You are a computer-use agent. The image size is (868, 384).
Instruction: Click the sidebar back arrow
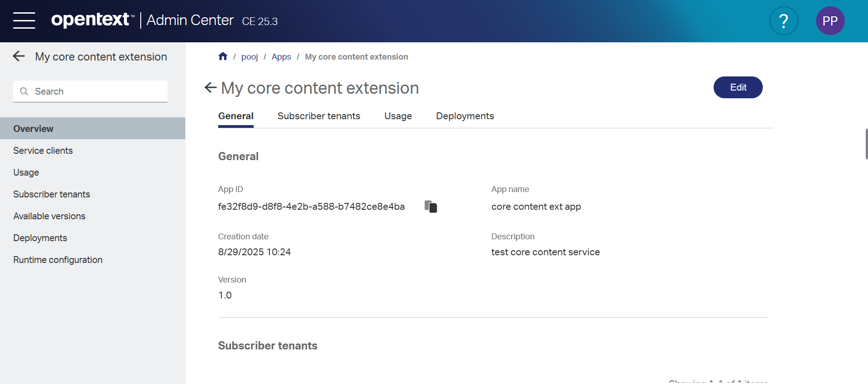(x=19, y=56)
